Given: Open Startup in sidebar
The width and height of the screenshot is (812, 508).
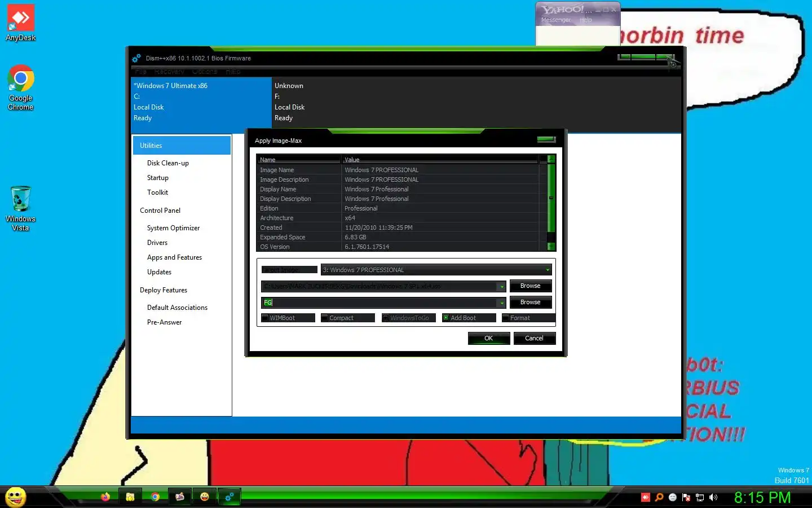Looking at the screenshot, I should (158, 178).
